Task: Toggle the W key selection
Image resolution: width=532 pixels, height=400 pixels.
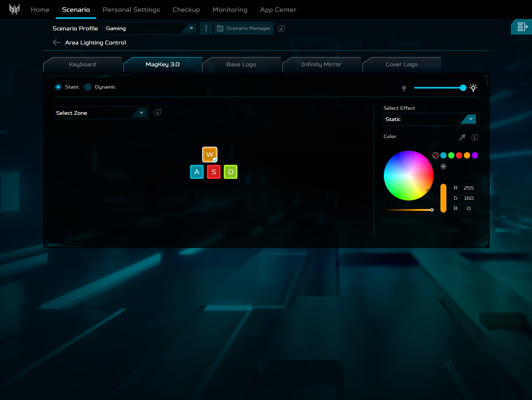Action: point(210,155)
